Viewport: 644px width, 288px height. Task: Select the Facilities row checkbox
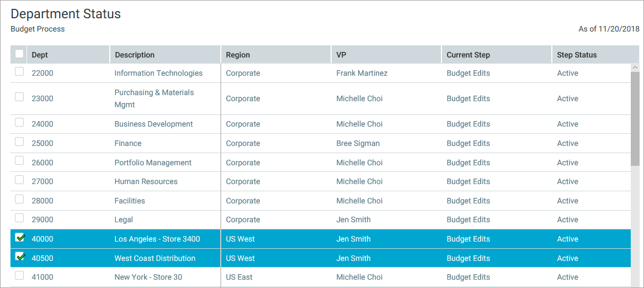pyautogui.click(x=19, y=199)
